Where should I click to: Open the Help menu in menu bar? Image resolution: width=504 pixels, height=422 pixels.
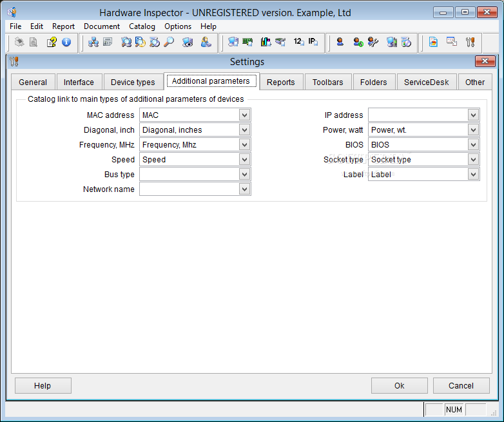208,26
